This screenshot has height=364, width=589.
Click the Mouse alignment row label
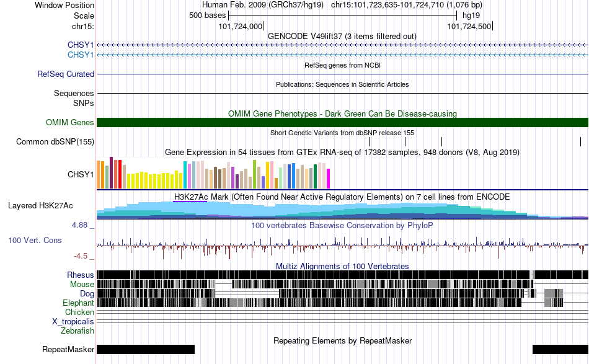[82, 285]
